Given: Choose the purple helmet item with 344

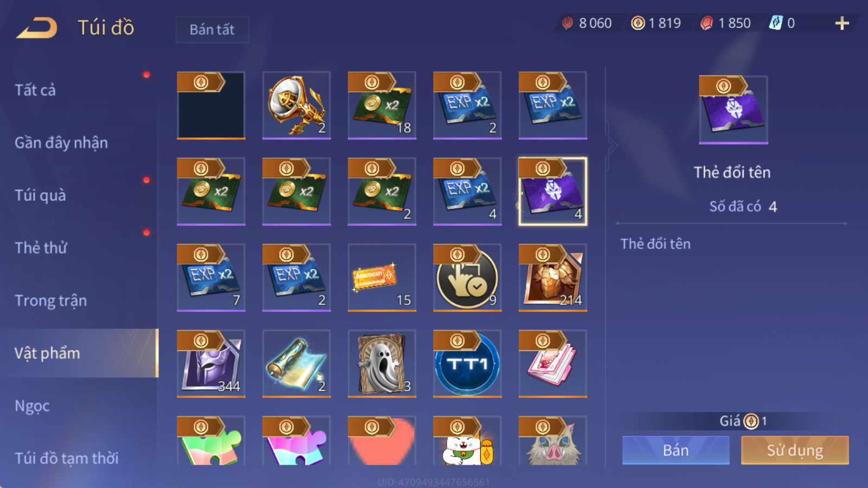Looking at the screenshot, I should tap(211, 364).
